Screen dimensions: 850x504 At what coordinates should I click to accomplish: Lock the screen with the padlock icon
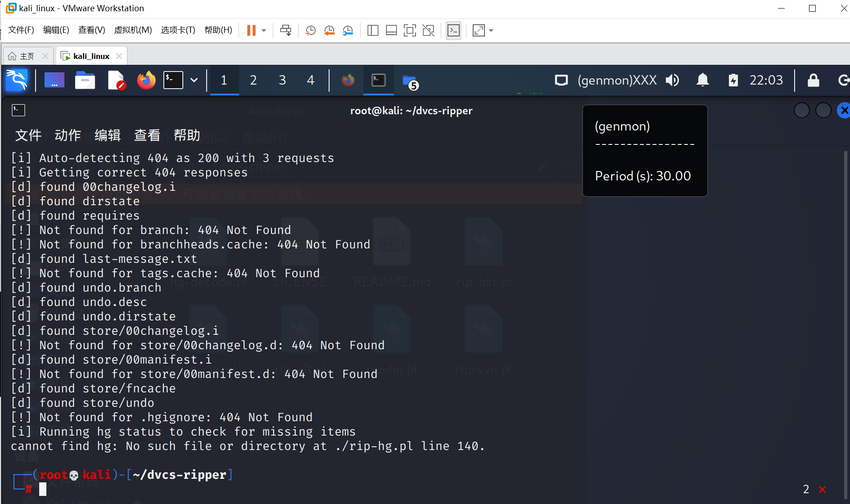[814, 81]
